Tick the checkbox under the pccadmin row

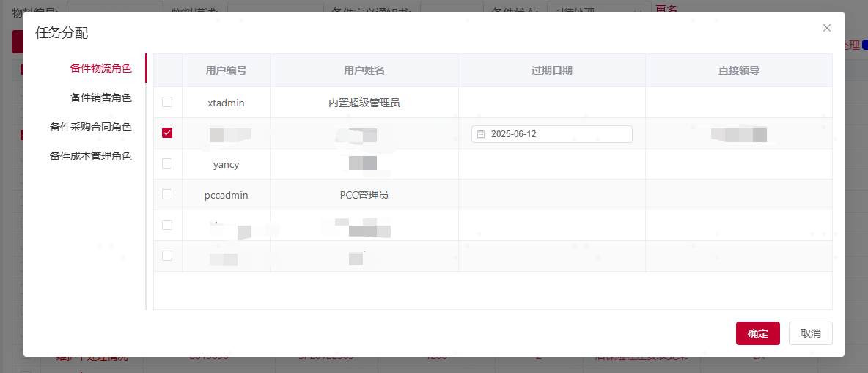tap(167, 225)
